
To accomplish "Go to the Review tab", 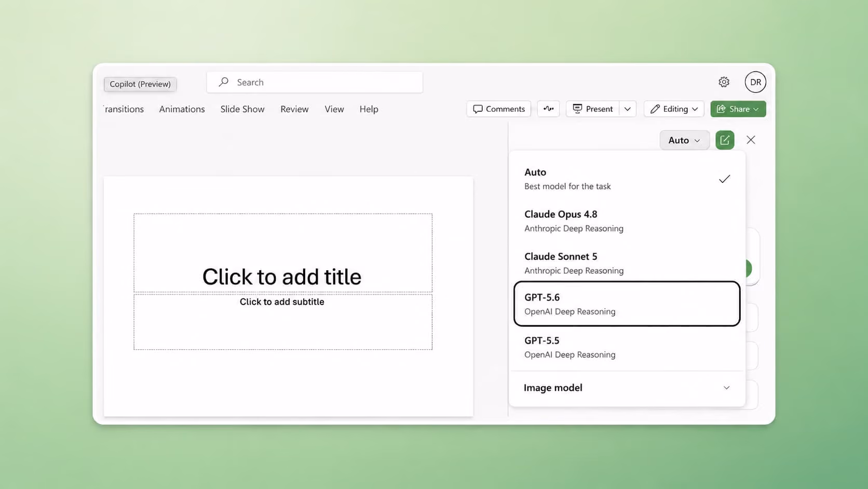I will point(294,109).
